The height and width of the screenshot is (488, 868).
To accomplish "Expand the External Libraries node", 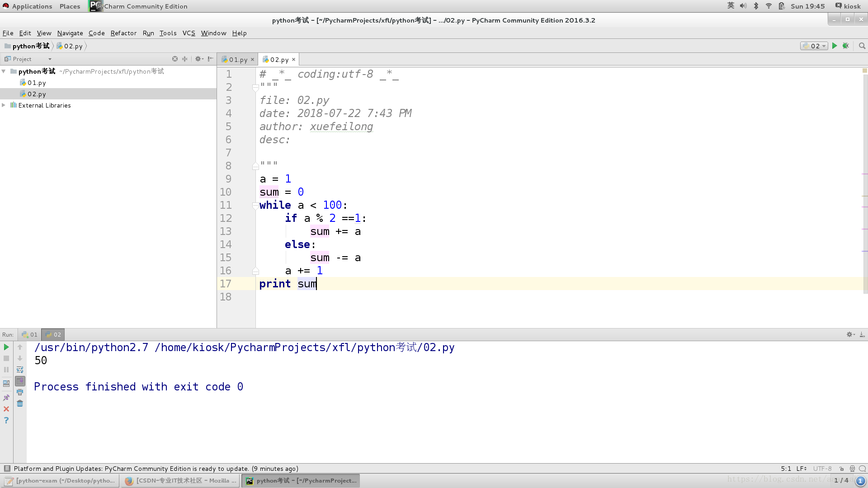I will pyautogui.click(x=4, y=105).
